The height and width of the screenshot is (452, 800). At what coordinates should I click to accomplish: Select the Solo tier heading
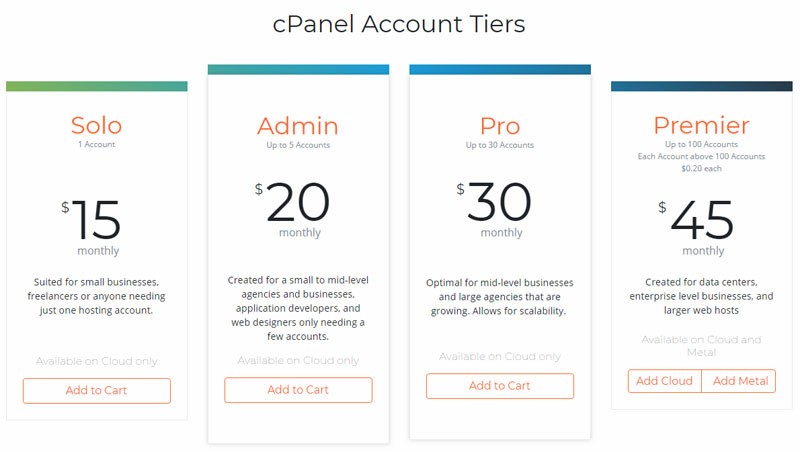(x=96, y=125)
